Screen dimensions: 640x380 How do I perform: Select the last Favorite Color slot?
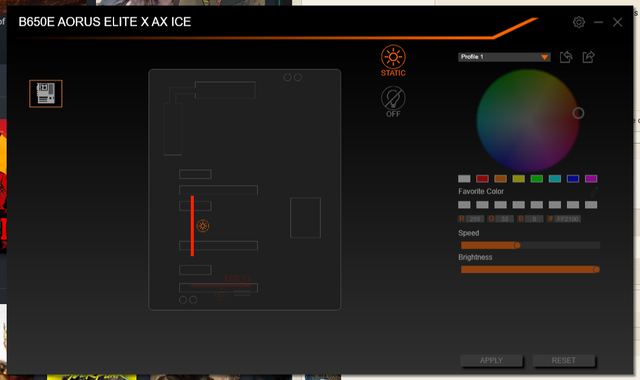pos(591,204)
